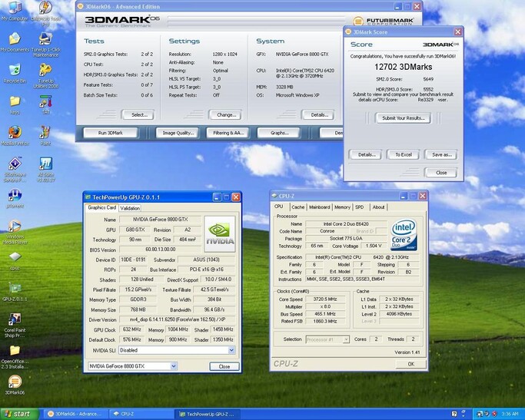Switch to the Validation tab in GPU-Z
525x420 pixels.
pyautogui.click(x=130, y=208)
